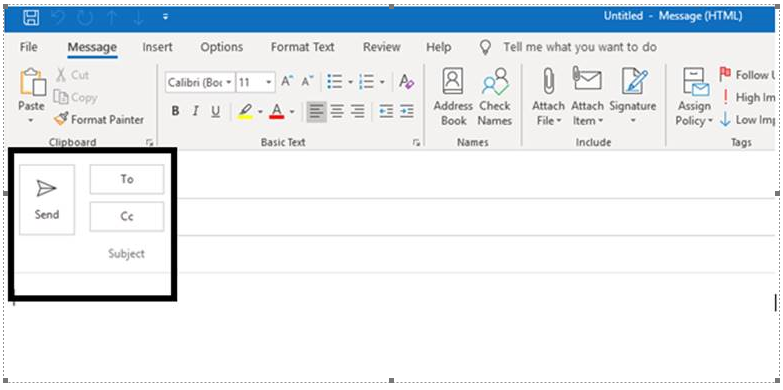This screenshot has width=783, height=390.
Task: Increase font size with the larger A
Action: point(287,81)
